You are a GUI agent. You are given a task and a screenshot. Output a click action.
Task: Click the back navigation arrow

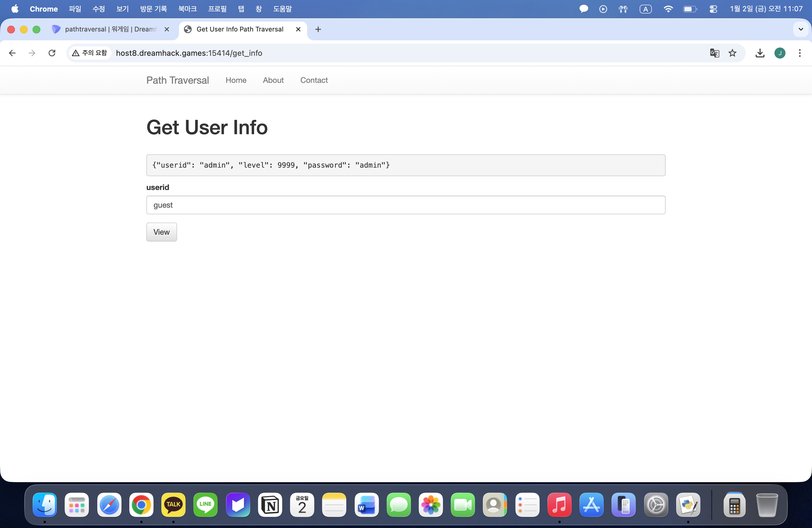point(12,53)
